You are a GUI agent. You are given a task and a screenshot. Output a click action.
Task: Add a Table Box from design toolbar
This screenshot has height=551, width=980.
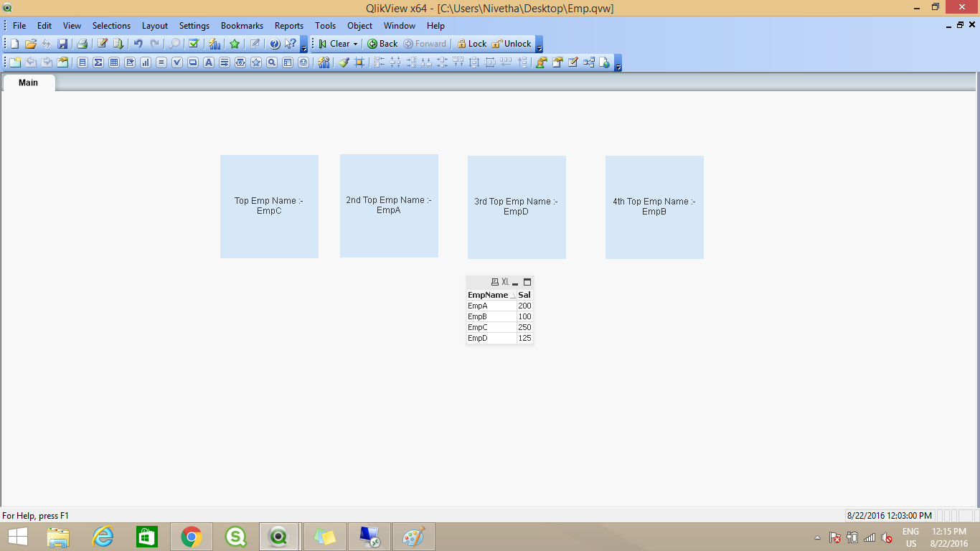click(x=114, y=62)
